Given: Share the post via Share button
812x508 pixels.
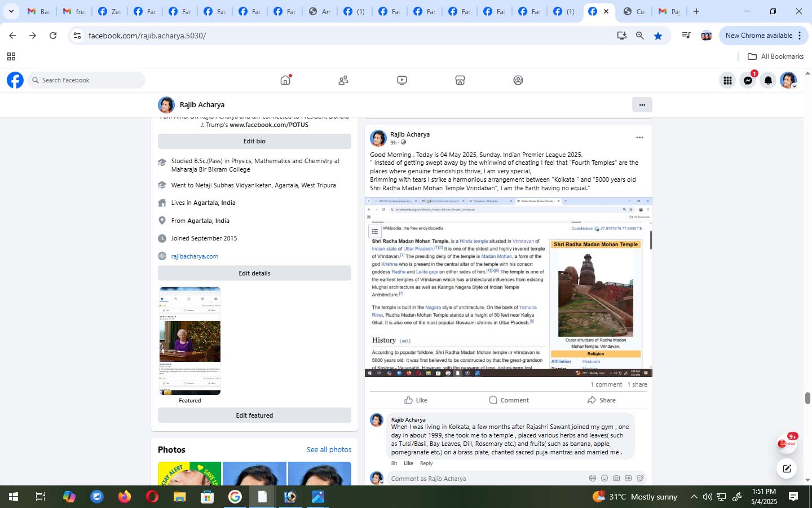Looking at the screenshot, I should (601, 400).
